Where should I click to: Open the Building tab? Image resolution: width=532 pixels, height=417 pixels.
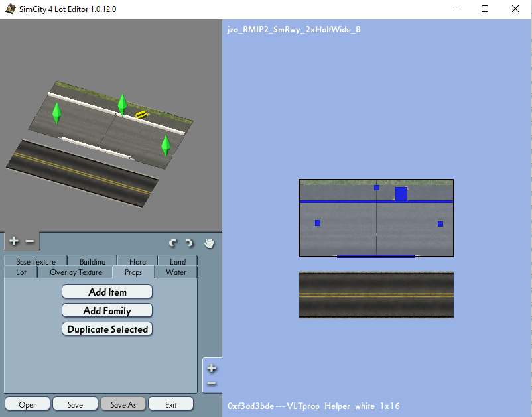[92, 261]
